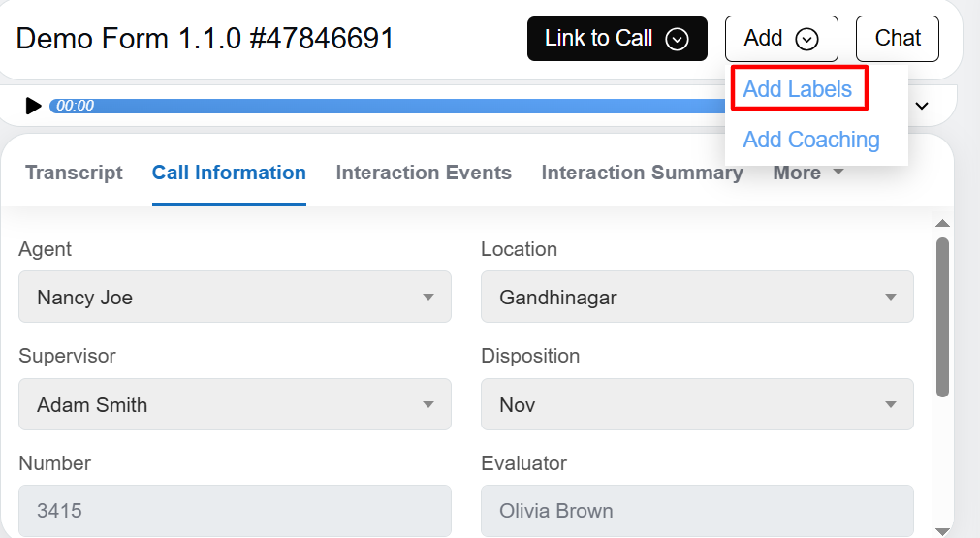Screen dimensions: 980x538
Task: Expand the More tabs dropdown
Action: pyautogui.click(x=807, y=173)
